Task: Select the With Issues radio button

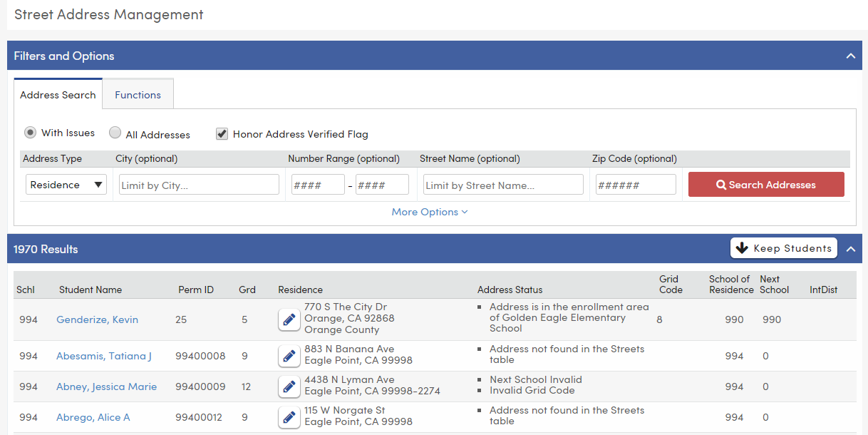Action: click(30, 132)
